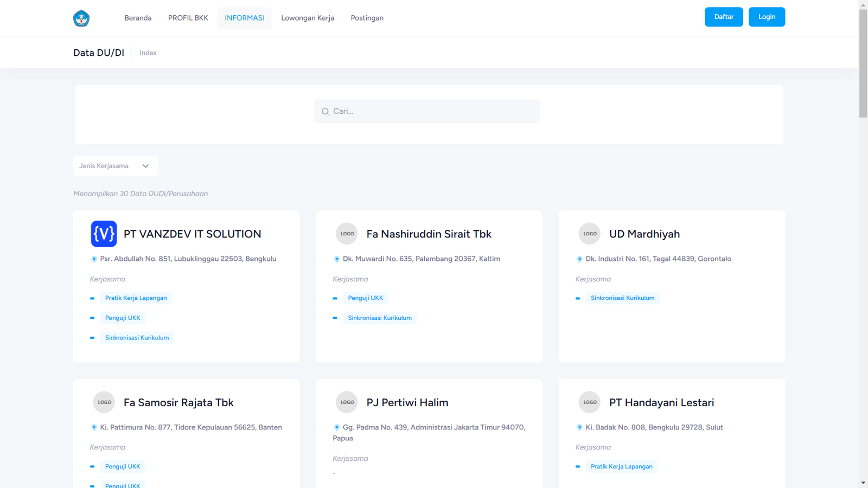The height and width of the screenshot is (488, 868).
Task: Navigate to Lowongan Kerja
Action: tap(308, 18)
